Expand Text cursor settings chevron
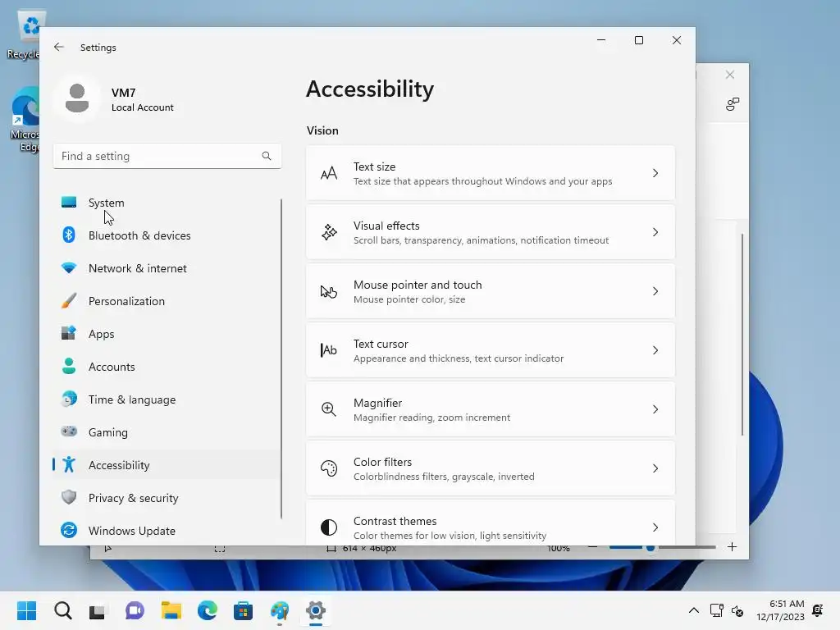The width and height of the screenshot is (840, 630). coord(655,350)
